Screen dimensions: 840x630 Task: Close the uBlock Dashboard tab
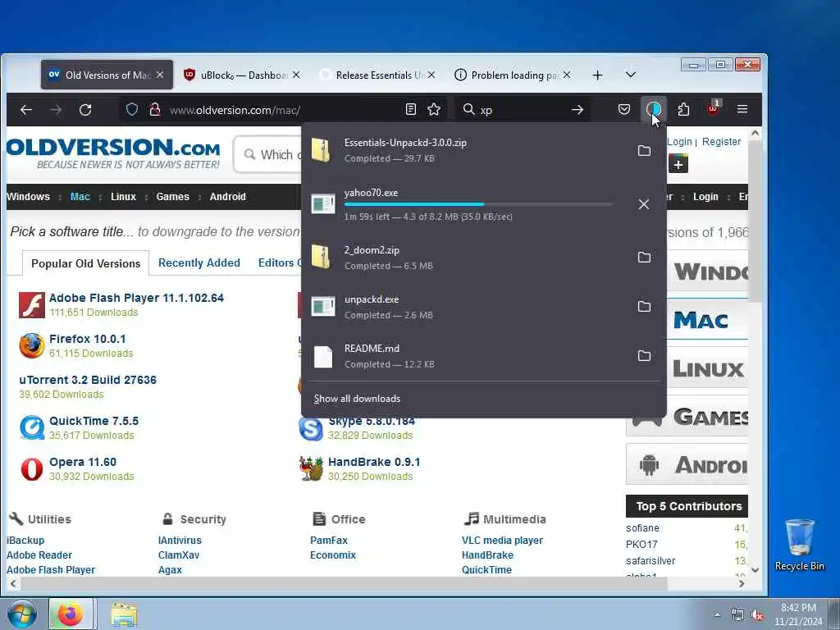pos(296,75)
